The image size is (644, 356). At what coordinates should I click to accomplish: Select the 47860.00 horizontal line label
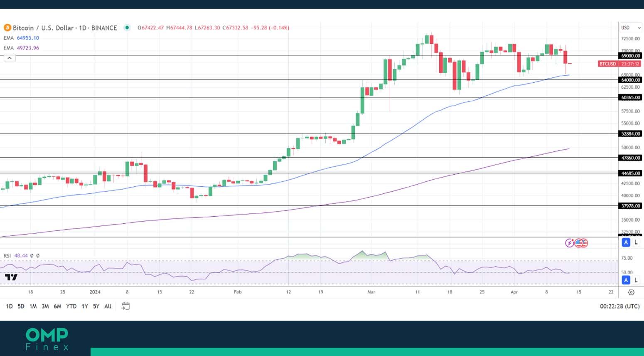[630, 158]
